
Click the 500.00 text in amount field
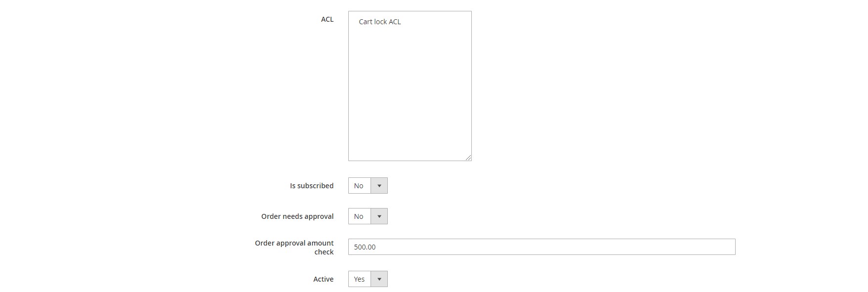pyautogui.click(x=365, y=247)
